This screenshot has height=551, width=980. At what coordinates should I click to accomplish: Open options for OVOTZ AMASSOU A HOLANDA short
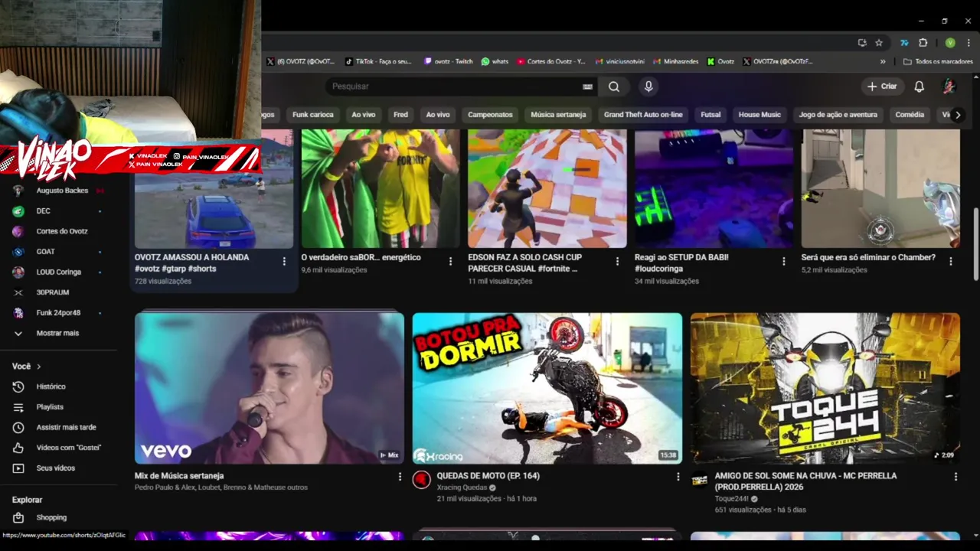284,262
